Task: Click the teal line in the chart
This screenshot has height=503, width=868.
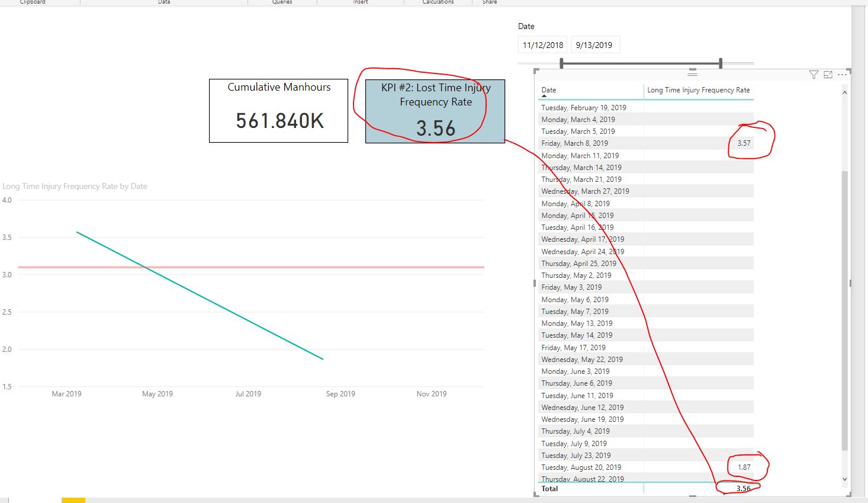Action: click(200, 296)
